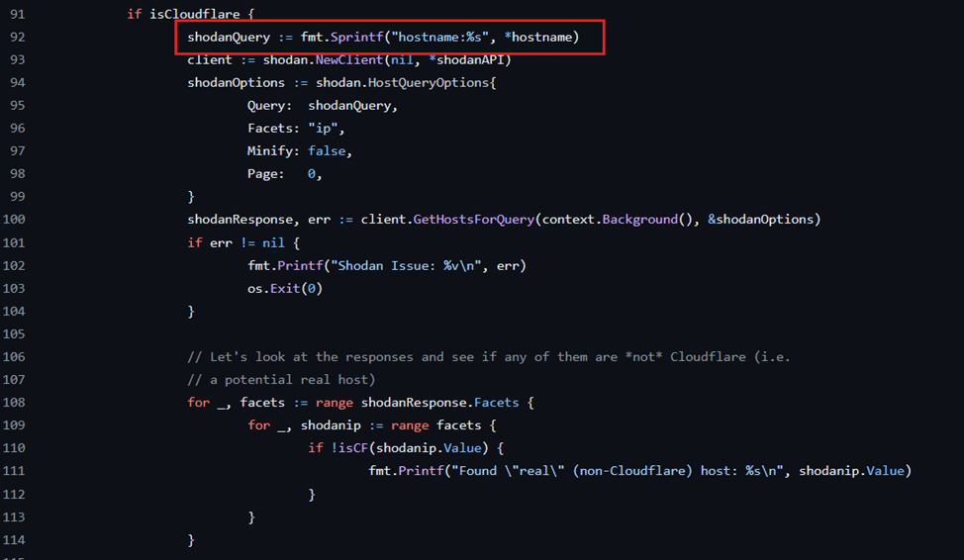
Task: Click line number 100
Action: pyautogui.click(x=14, y=220)
